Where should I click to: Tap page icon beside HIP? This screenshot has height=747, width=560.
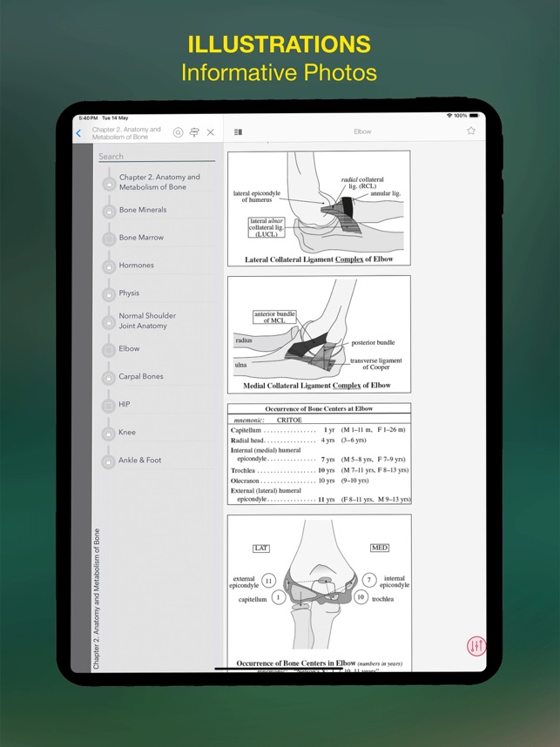point(109,406)
